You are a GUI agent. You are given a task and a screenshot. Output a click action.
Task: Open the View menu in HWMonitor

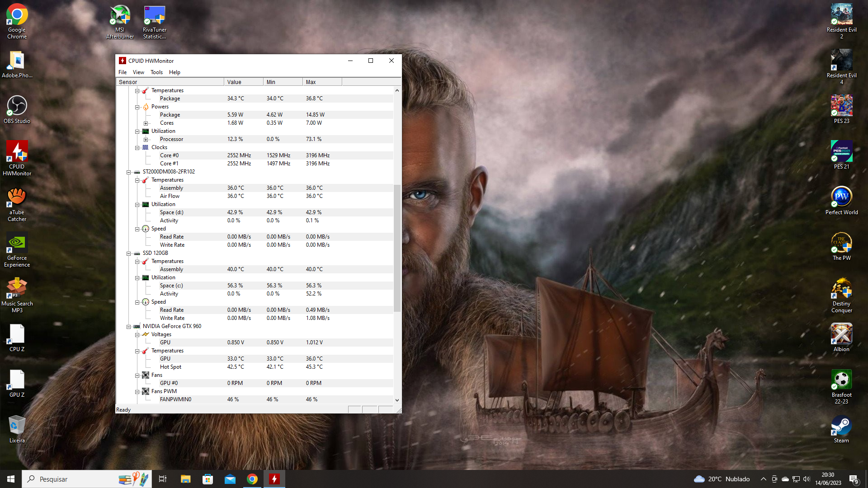pyautogui.click(x=138, y=72)
